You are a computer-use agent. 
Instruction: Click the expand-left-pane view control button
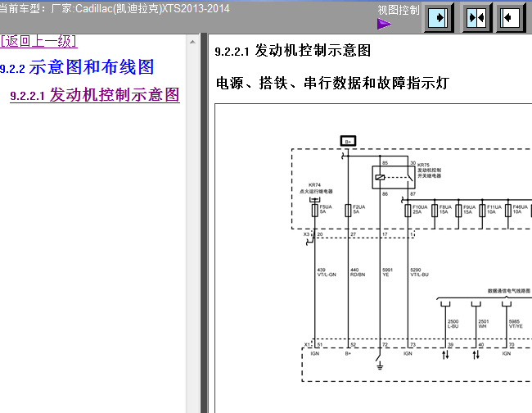(440, 16)
